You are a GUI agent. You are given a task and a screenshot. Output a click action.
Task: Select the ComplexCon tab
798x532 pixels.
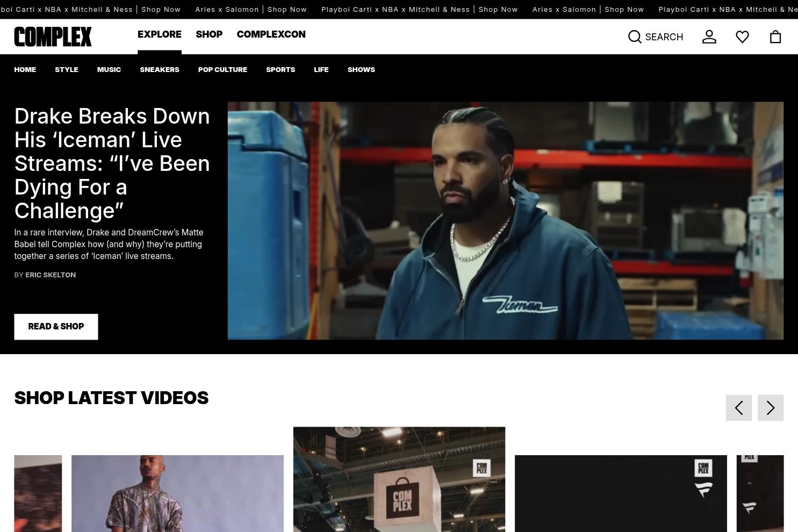(x=271, y=34)
